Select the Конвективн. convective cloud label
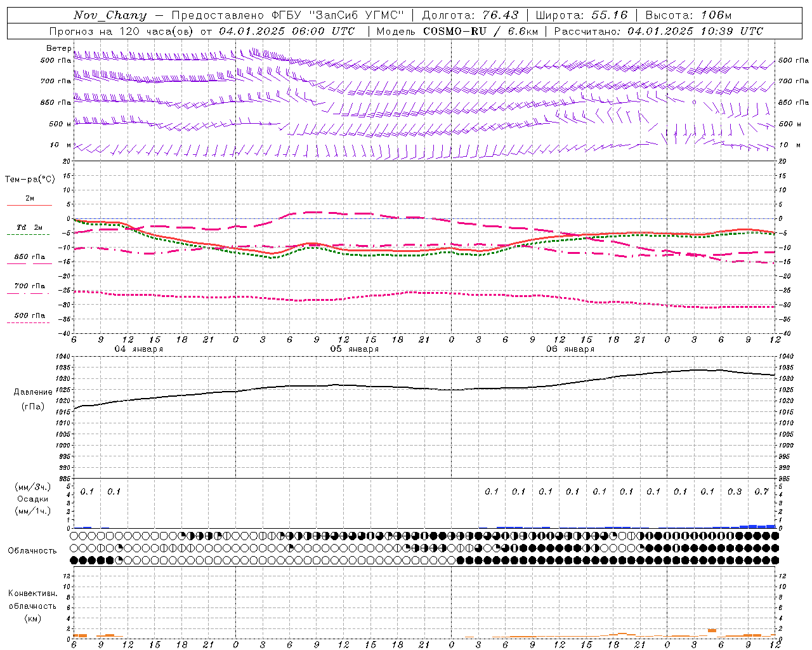Screen dimensions: 812x650 [x=32, y=594]
